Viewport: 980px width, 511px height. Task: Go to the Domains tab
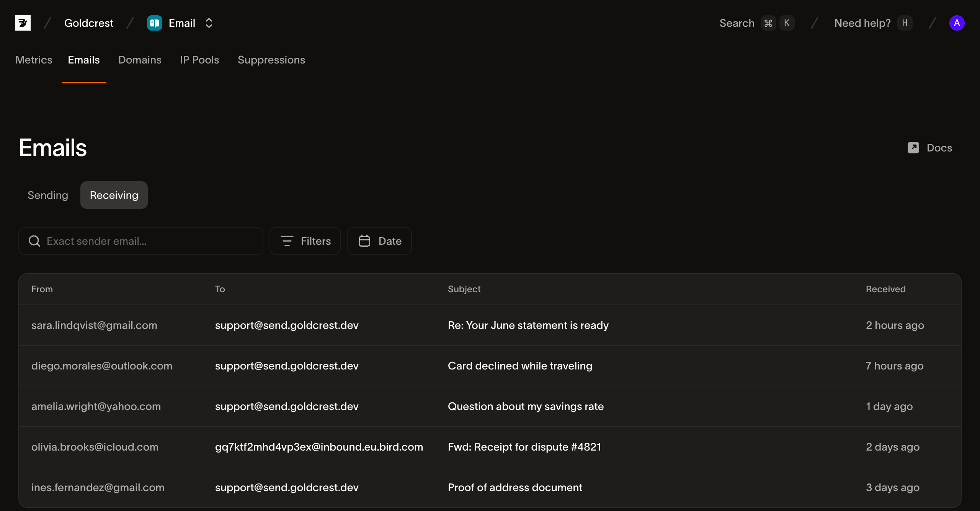pos(140,60)
